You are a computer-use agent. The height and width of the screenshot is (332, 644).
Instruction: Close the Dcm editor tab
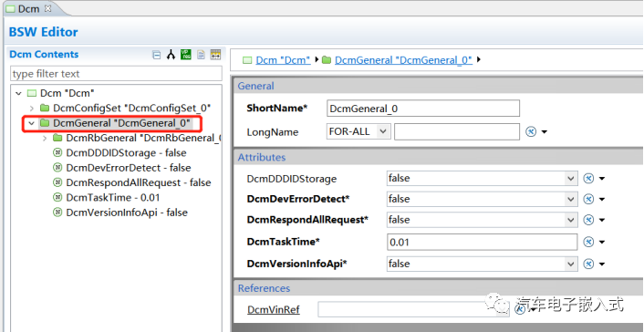pos(47,8)
